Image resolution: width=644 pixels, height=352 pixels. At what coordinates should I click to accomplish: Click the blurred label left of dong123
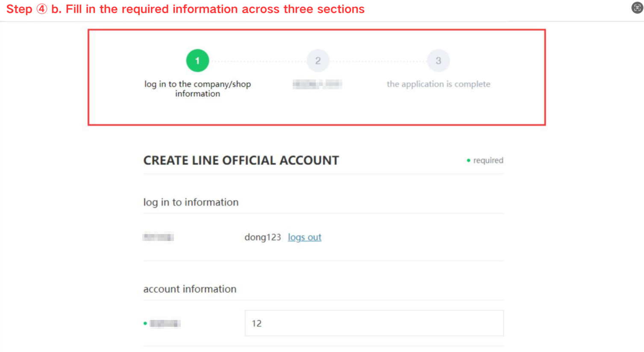(x=158, y=237)
